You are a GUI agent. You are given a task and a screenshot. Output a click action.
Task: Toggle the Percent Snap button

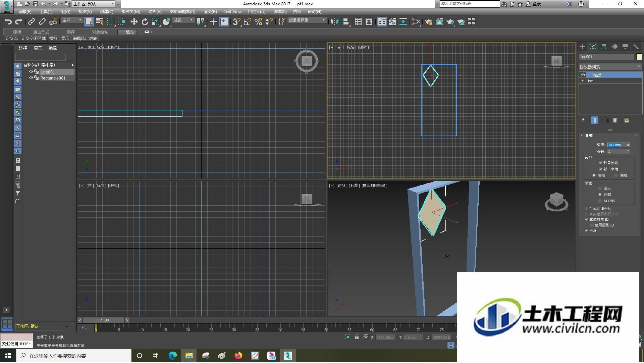(x=258, y=22)
